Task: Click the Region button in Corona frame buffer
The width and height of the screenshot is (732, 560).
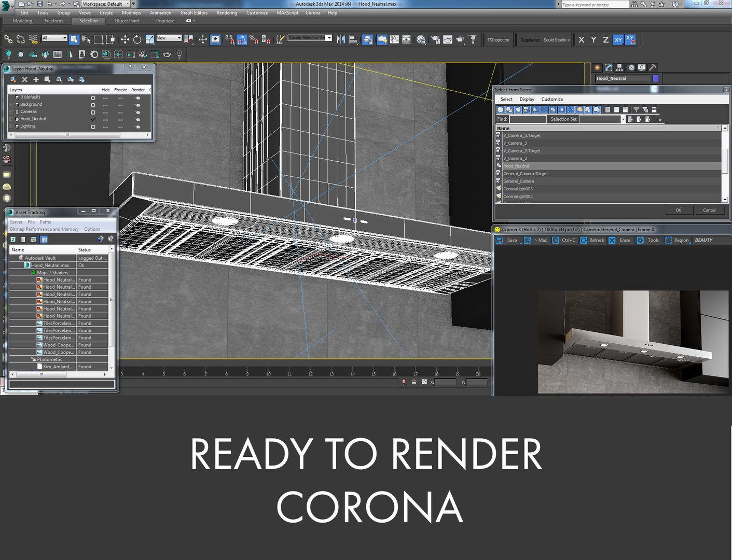Action: pyautogui.click(x=677, y=240)
